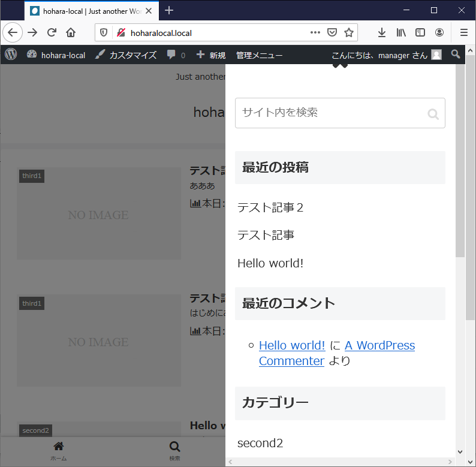Toggle the Firefox sidebar view icon

[420, 33]
